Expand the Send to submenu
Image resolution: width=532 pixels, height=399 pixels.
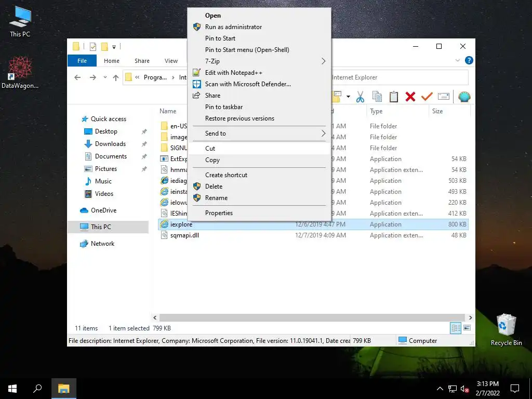tap(259, 134)
